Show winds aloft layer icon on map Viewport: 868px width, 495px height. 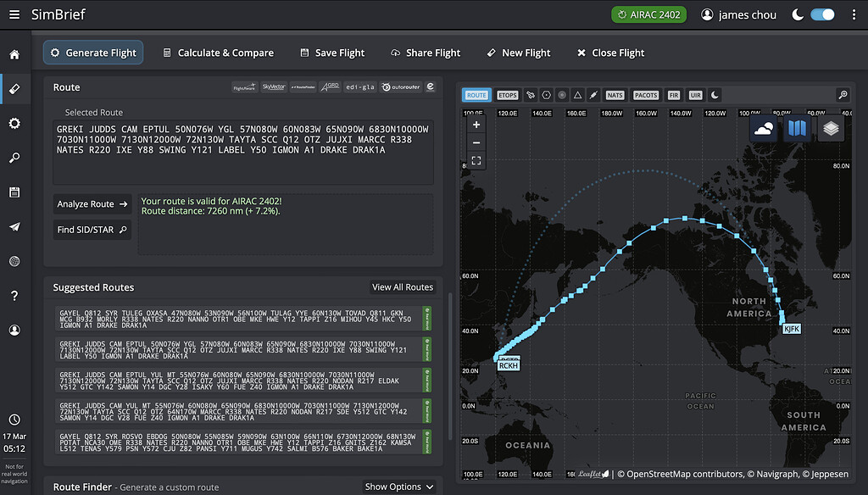(531, 94)
